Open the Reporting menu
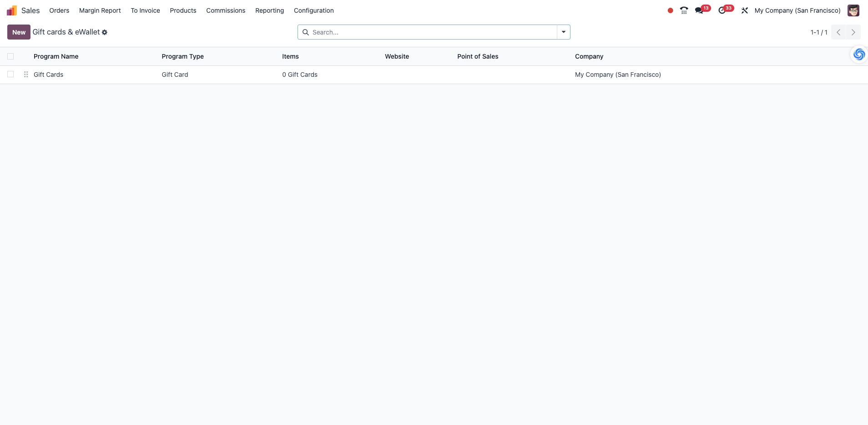868x425 pixels. (x=269, y=10)
